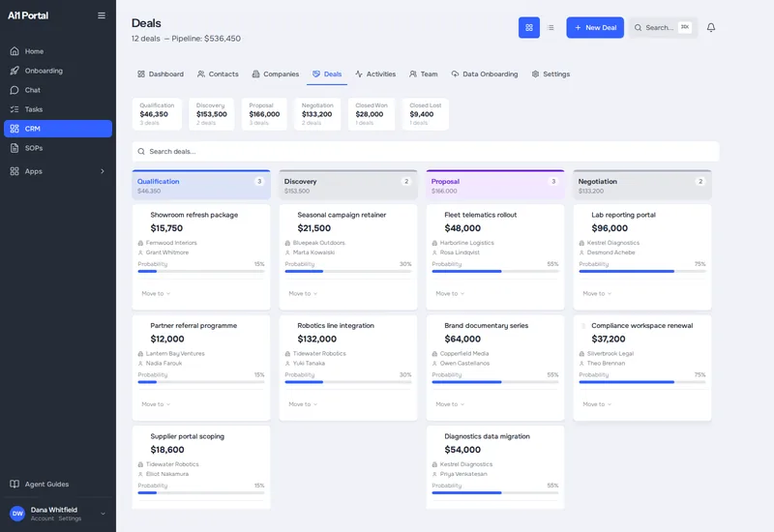Click Harborline Logistics company icon
774x532 pixels.
pos(434,243)
